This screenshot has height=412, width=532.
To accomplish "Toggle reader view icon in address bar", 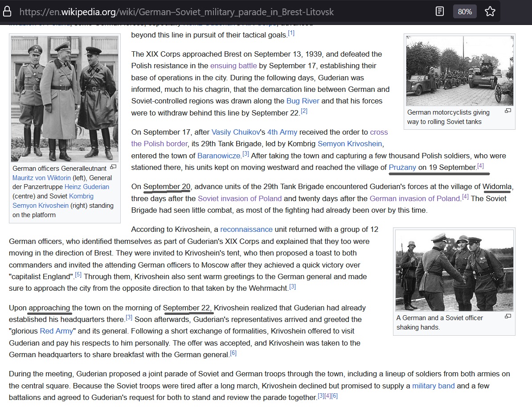I will (439, 12).
